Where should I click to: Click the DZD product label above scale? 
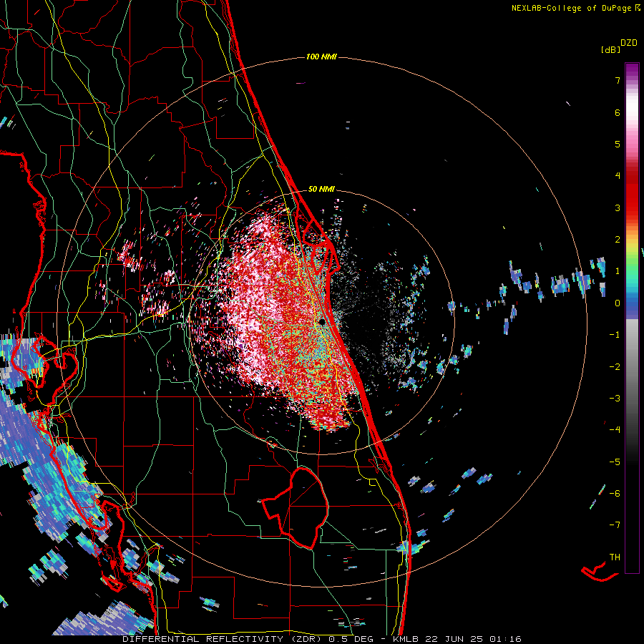point(629,43)
